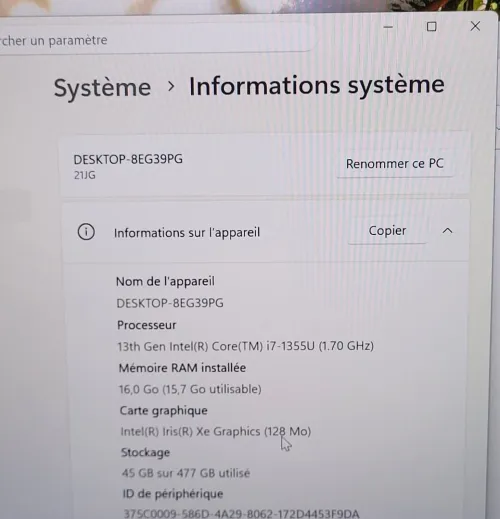Close the Settings window

pyautogui.click(x=475, y=26)
